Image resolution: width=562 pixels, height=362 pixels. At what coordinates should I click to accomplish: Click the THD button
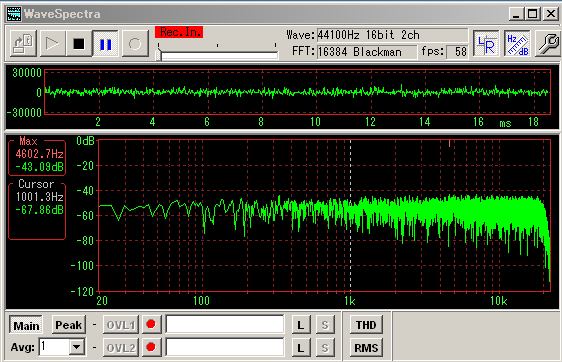pyautogui.click(x=366, y=325)
